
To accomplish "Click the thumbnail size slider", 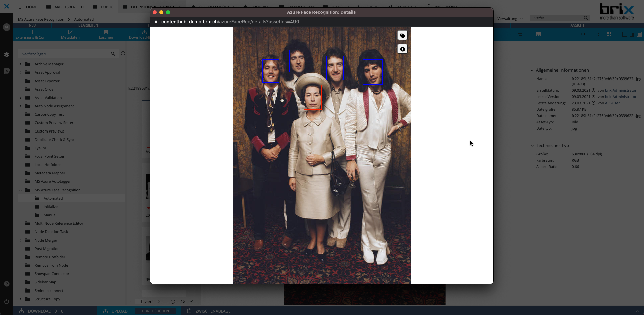I will [569, 34].
